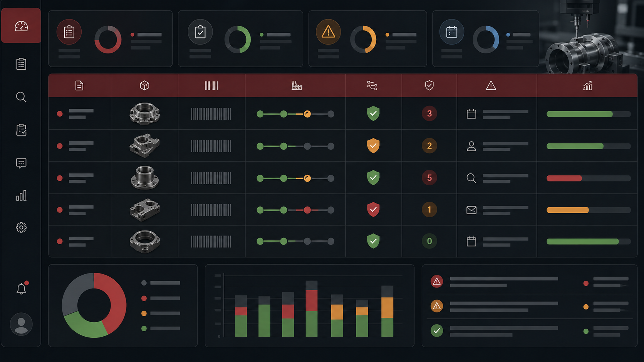Click the green checkmark in alerts list
Screen dimensions: 644x362
(437, 330)
